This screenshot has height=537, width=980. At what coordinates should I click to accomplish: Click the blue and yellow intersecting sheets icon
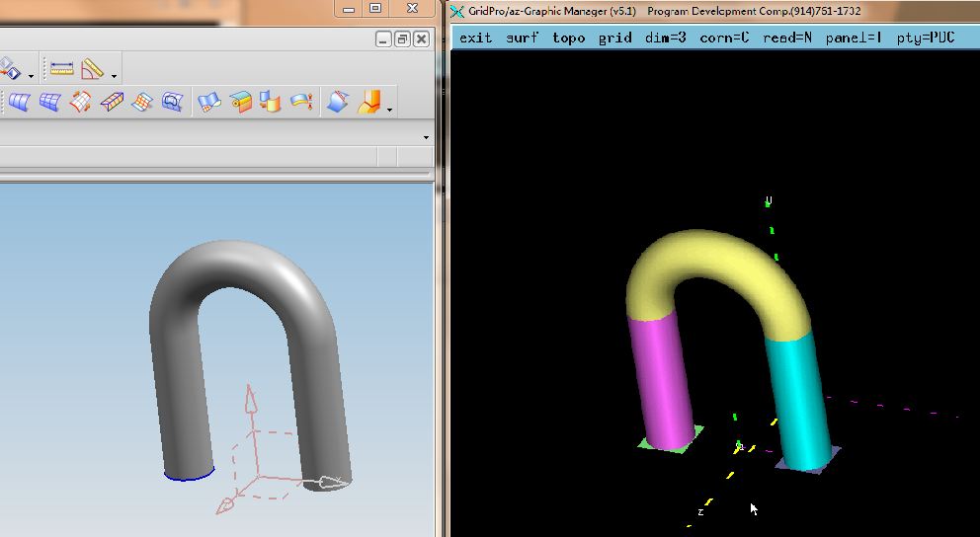coord(270,102)
